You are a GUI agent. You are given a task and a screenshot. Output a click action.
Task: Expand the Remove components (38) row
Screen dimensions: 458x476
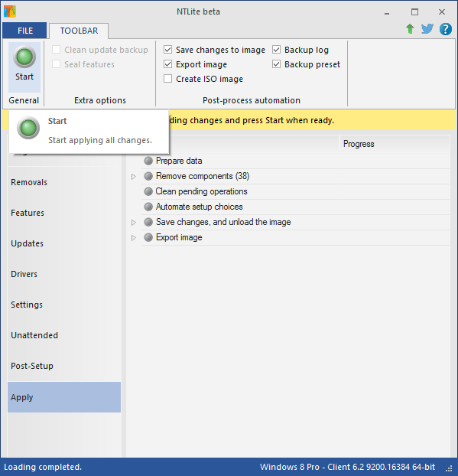(x=134, y=176)
